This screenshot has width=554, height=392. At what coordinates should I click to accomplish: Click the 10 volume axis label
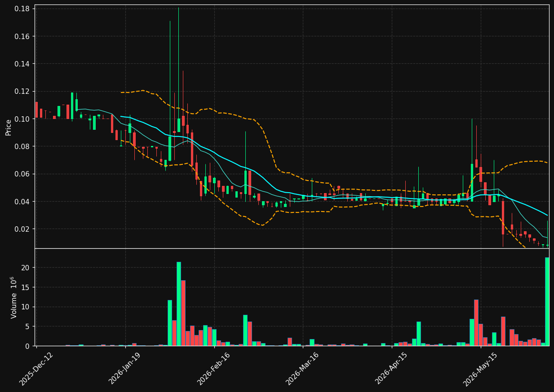(26, 307)
